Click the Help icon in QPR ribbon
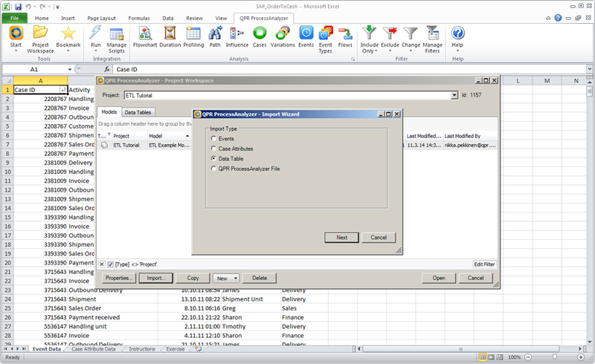Screen dimensions: 595x364 (457, 33)
